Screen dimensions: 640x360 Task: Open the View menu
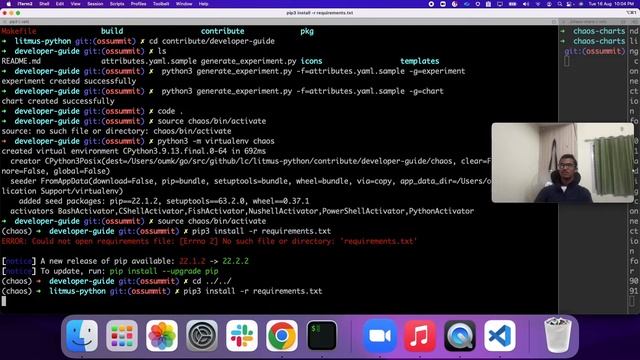(x=76, y=4)
